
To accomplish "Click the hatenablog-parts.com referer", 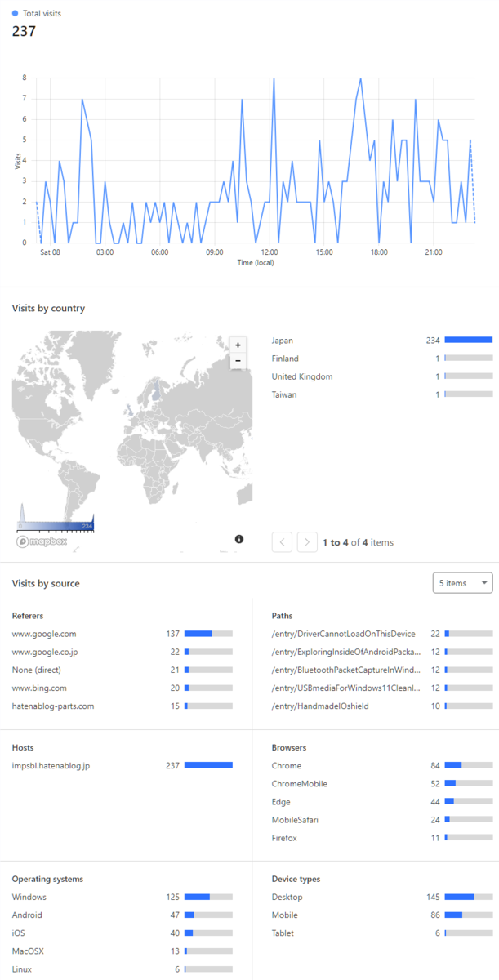I will (x=123, y=706).
